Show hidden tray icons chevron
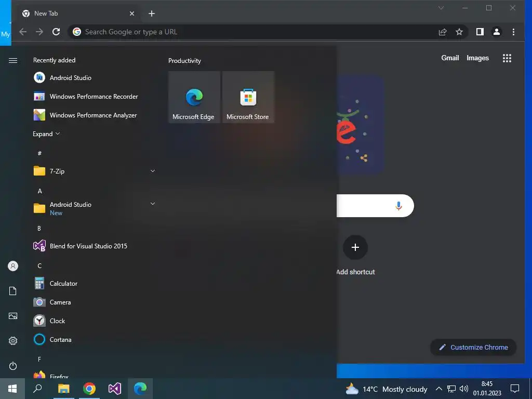The width and height of the screenshot is (532, 399). click(x=438, y=389)
